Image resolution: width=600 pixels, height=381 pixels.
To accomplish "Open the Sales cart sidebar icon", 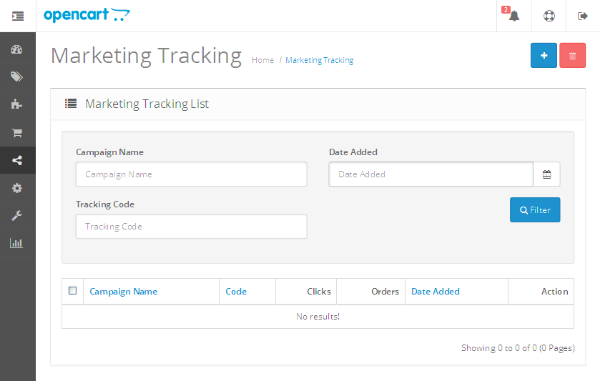I will (17, 132).
